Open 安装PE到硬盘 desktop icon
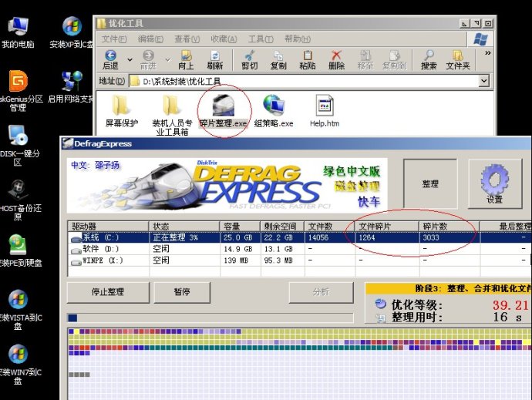Screen dimensions: 532x400 [x=20, y=250]
